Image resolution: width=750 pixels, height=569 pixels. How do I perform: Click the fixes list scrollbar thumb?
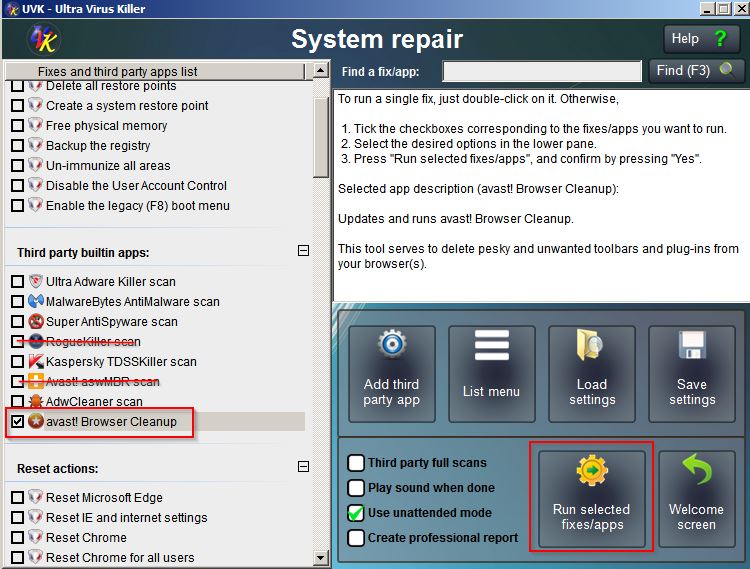(x=320, y=138)
